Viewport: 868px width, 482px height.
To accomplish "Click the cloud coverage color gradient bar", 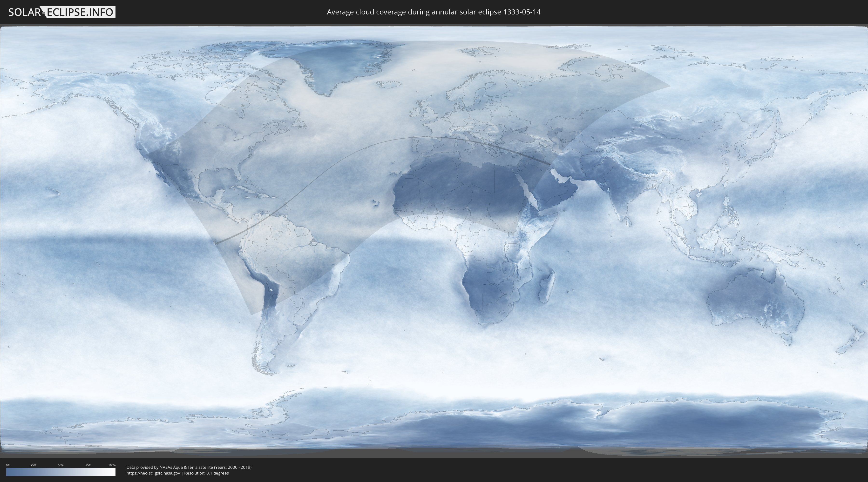I will (x=61, y=472).
